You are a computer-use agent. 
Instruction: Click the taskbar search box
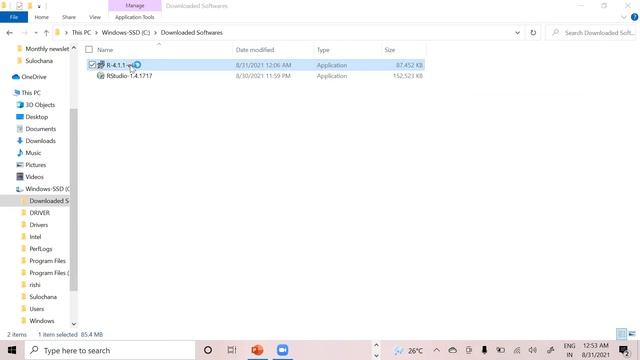pos(110,350)
